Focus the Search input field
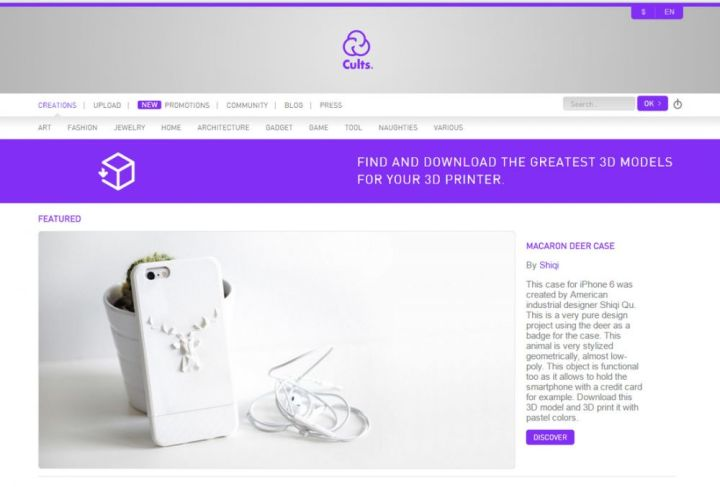The width and height of the screenshot is (720, 487). tap(599, 104)
